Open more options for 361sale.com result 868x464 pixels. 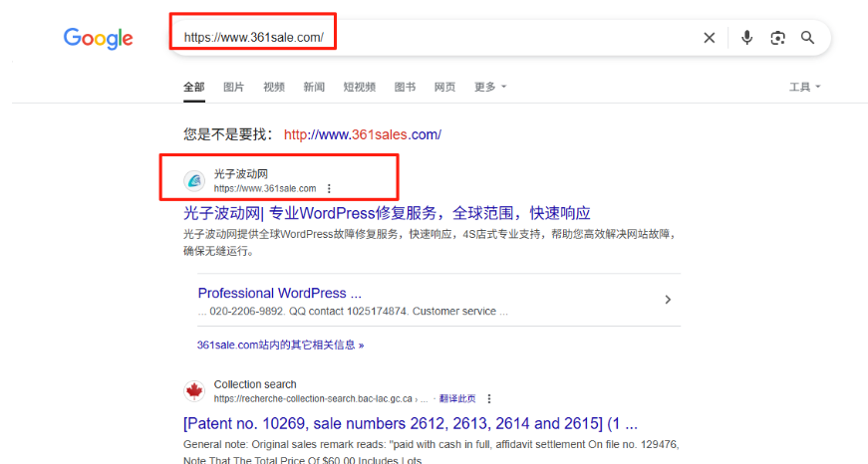point(329,188)
